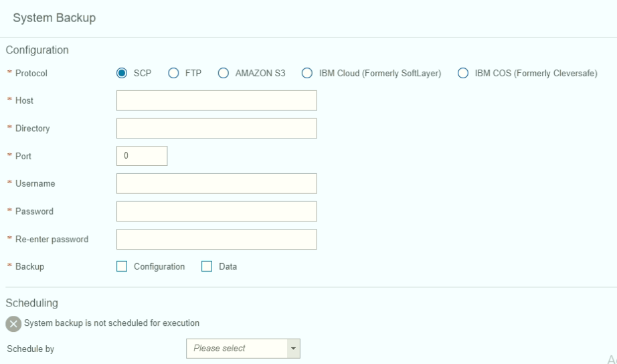Click the Configuration section heading

pos(37,50)
